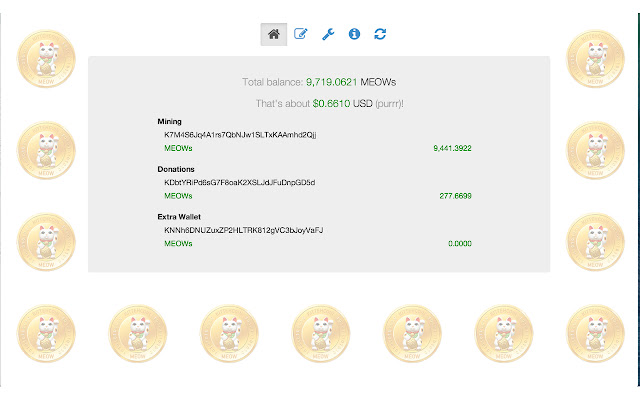Click the Donations balance 277.6699
640x400 pixels.
(456, 196)
